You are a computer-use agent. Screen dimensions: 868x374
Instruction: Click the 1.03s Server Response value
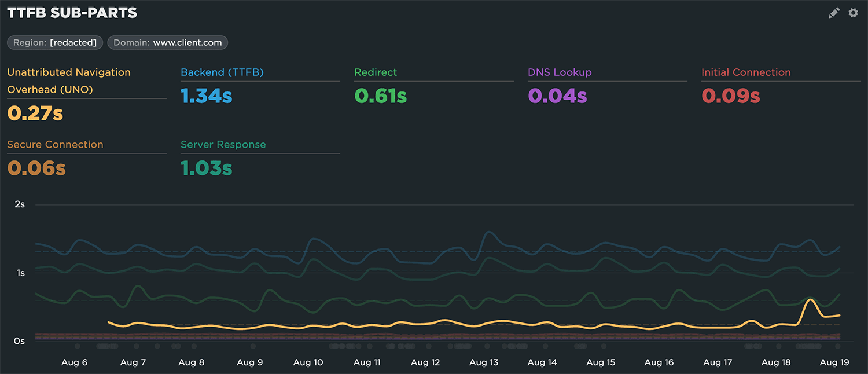pyautogui.click(x=207, y=168)
